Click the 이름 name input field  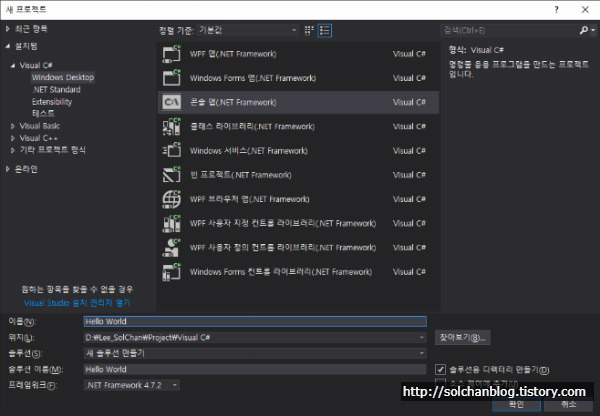click(x=255, y=321)
